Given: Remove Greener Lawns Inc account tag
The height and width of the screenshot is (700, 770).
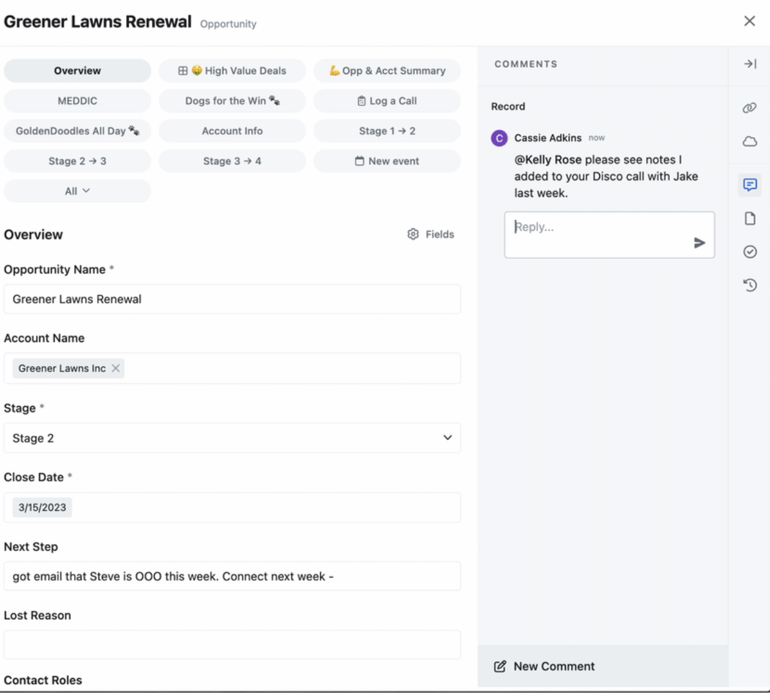Looking at the screenshot, I should [x=116, y=368].
